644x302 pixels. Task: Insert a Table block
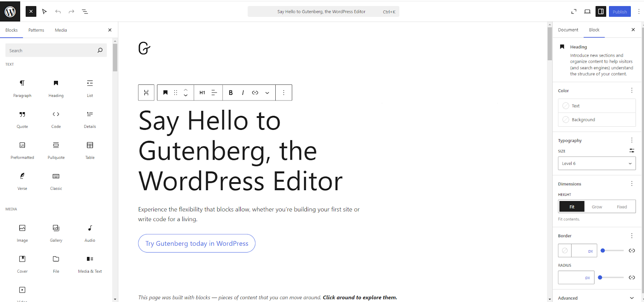click(90, 150)
